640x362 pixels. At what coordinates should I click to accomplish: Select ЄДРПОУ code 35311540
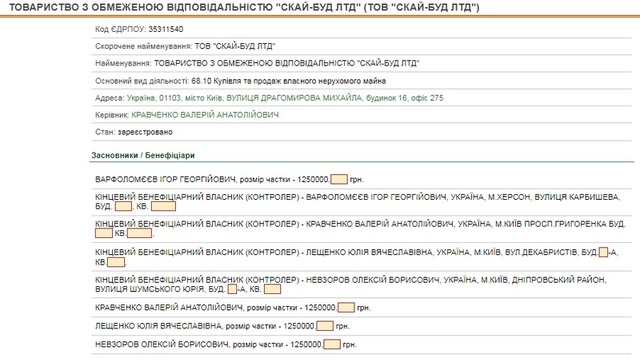166,29
